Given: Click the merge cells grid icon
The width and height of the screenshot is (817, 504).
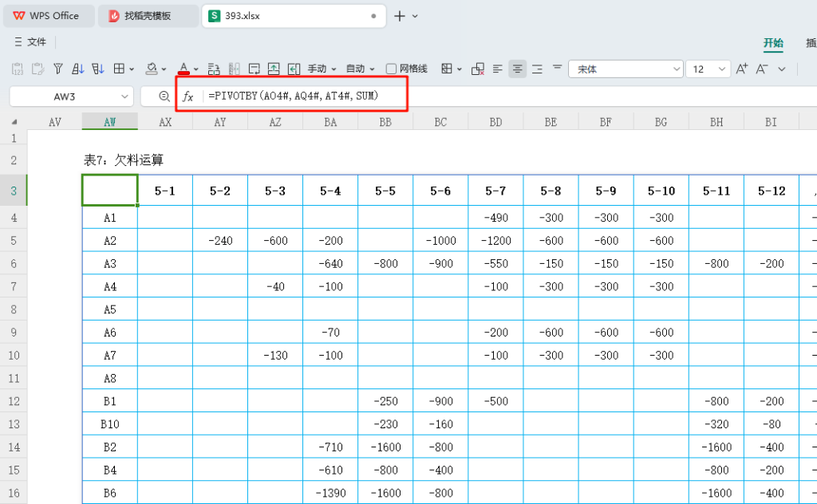Looking at the screenshot, I should (447, 69).
